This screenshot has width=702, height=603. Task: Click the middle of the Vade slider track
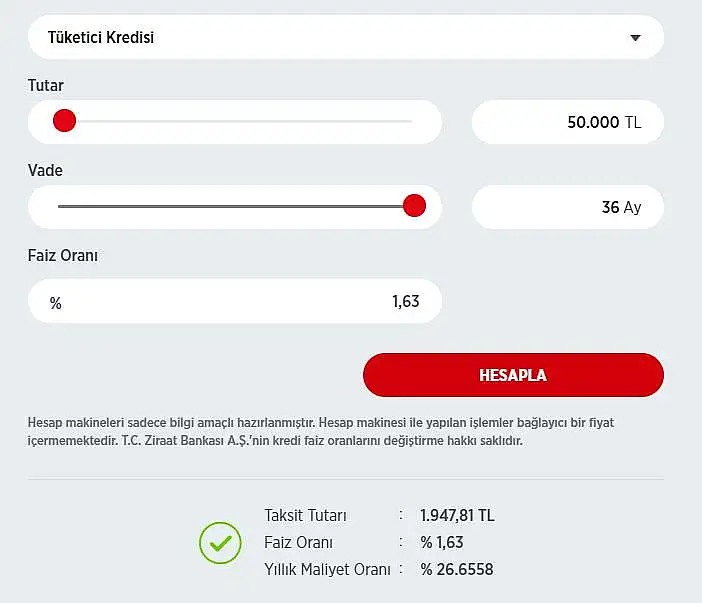(235, 206)
